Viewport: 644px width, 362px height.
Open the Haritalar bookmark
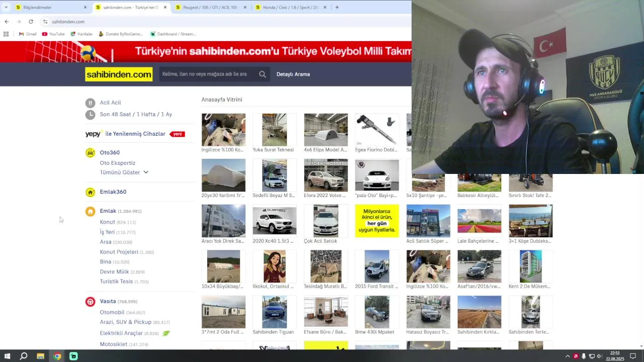(x=82, y=34)
